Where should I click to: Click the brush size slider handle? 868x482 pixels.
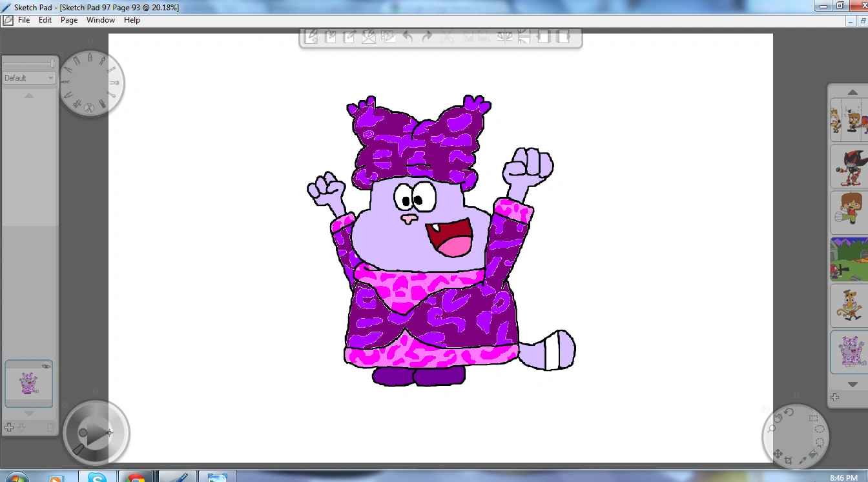(x=52, y=63)
